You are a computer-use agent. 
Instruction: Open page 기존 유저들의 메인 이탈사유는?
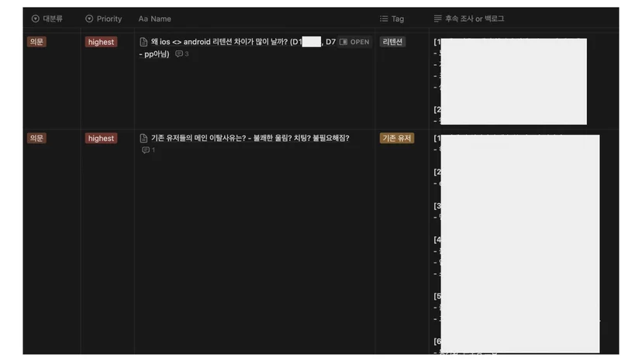[250, 138]
